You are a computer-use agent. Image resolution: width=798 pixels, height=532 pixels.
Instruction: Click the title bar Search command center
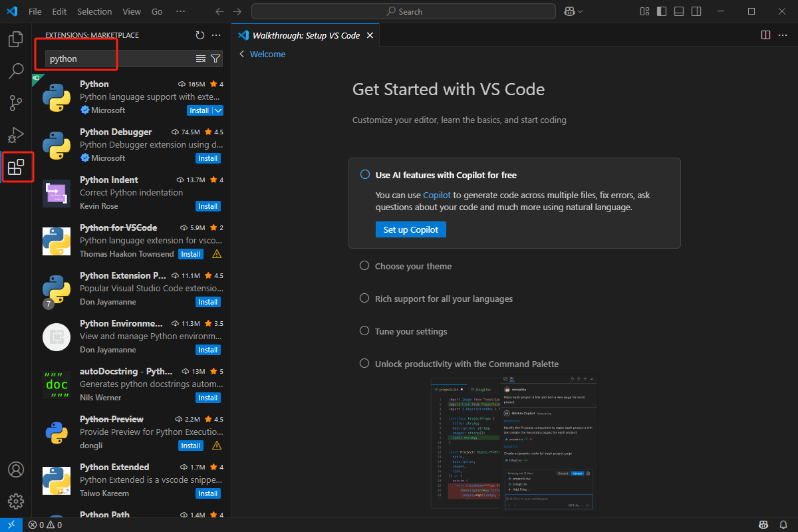404,11
